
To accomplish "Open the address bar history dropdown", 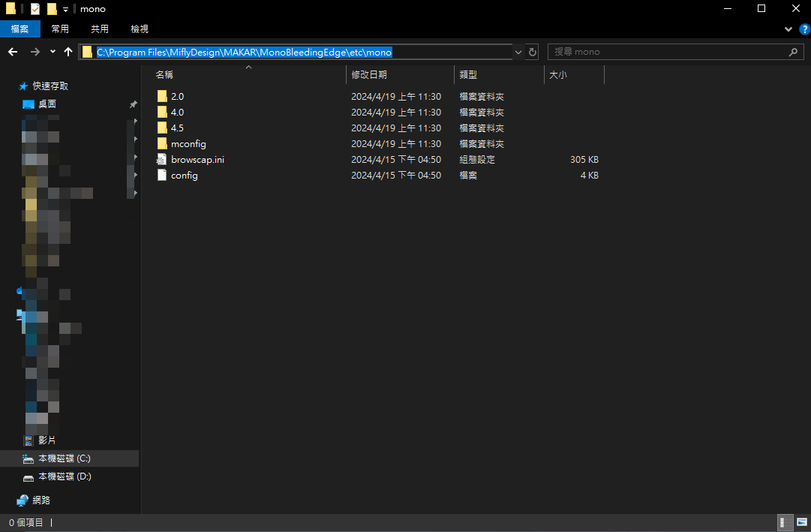I will (518, 52).
